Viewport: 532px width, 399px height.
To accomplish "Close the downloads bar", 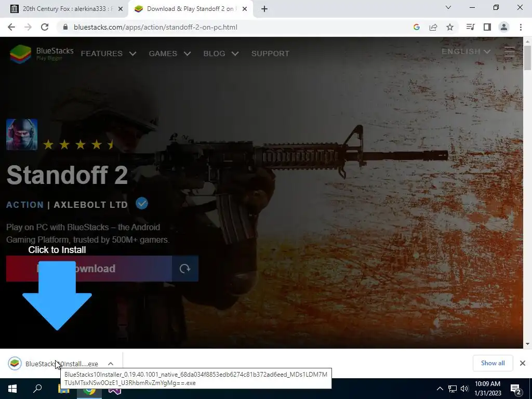I will tap(523, 363).
